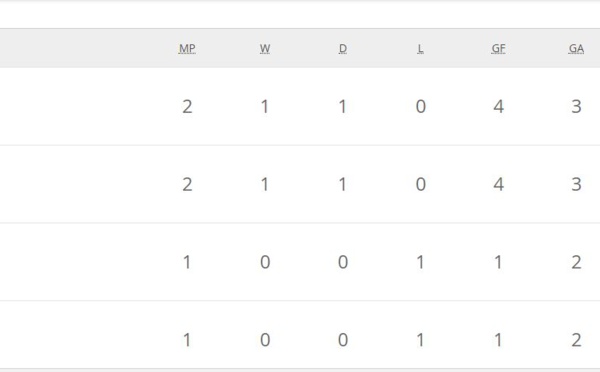600x372 pixels.
Task: Click the MP column header
Action: [187, 49]
